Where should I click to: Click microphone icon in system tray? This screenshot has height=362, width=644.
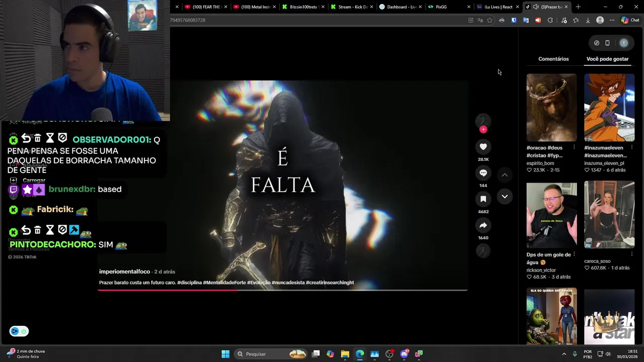575,354
